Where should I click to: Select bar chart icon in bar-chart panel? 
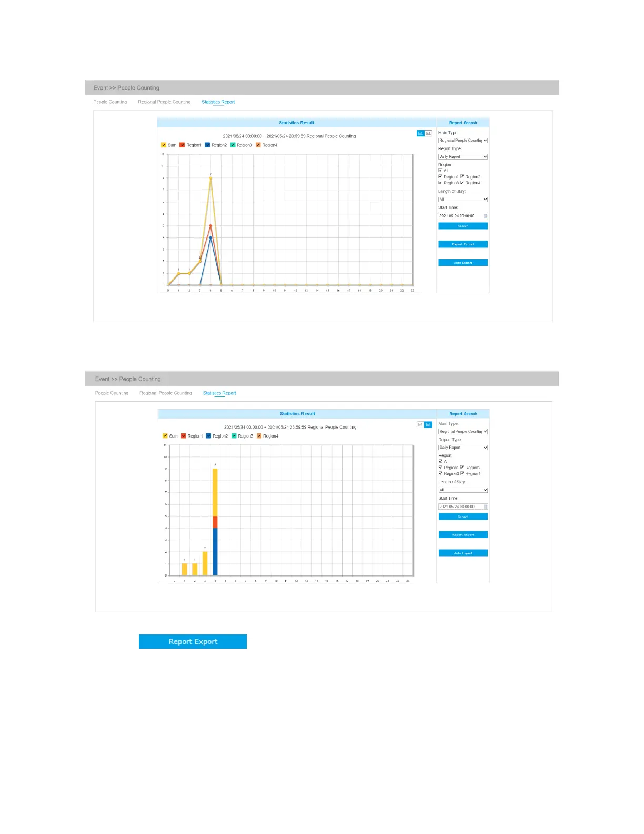pyautogui.click(x=428, y=424)
